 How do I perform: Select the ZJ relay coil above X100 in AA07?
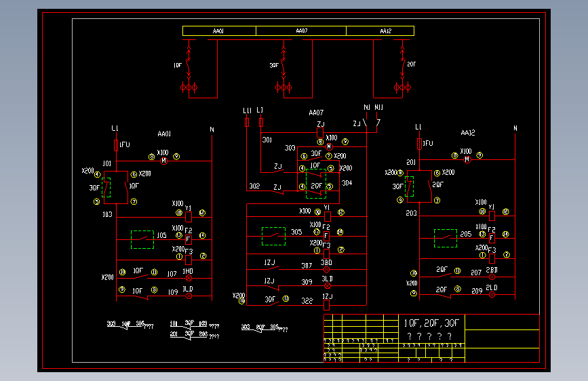pos(320,133)
